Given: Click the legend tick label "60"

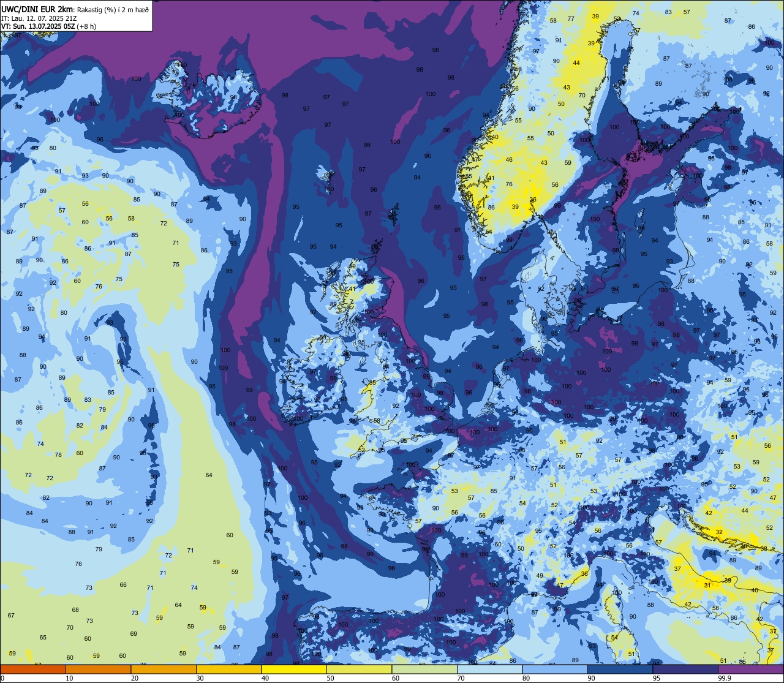Looking at the screenshot, I should click(x=396, y=678).
